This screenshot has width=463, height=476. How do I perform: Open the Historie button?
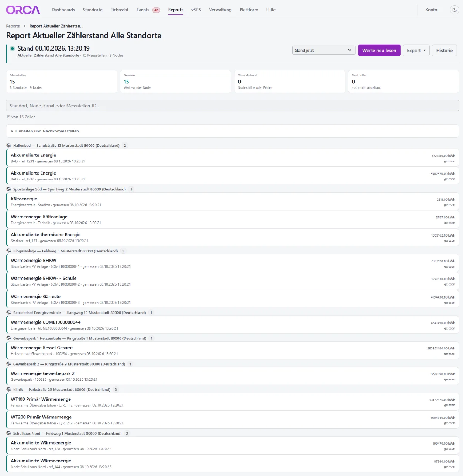click(444, 51)
